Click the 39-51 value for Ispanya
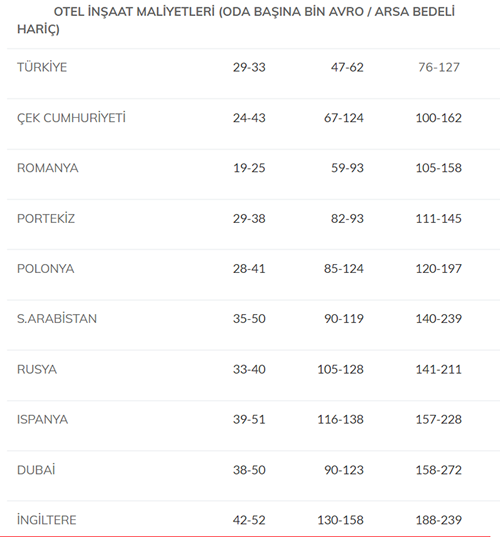The height and width of the screenshot is (537, 500). [249, 419]
